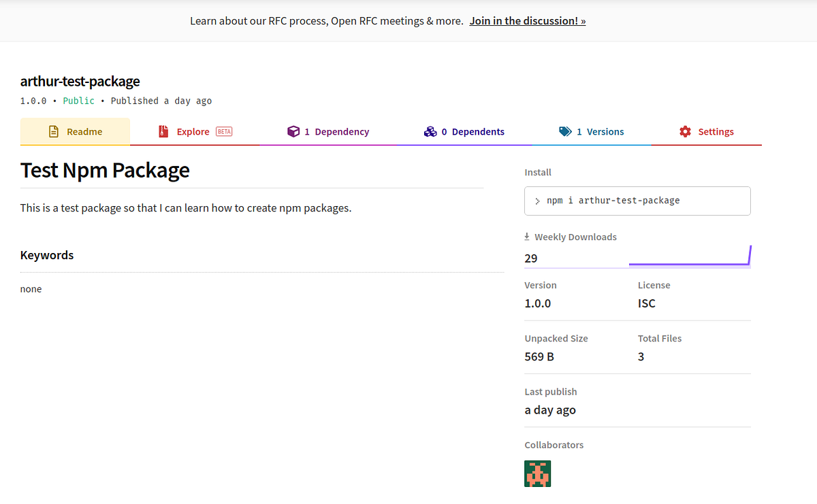Click the Weekly Downloads arrow icon
The image size is (817, 504).
click(x=527, y=237)
